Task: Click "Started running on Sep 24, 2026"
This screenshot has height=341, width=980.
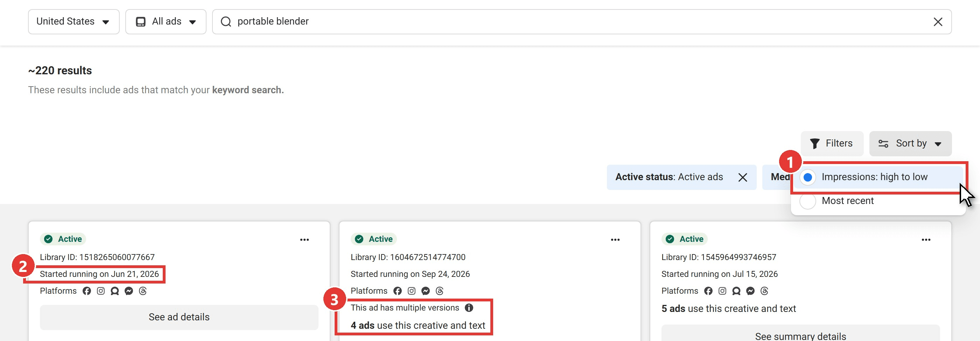Action: tap(410, 274)
